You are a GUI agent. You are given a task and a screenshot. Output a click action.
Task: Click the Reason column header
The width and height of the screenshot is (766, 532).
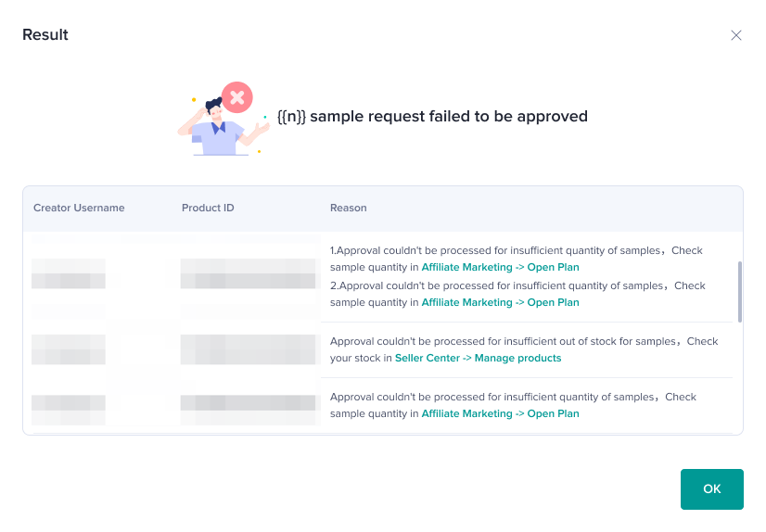coord(349,209)
